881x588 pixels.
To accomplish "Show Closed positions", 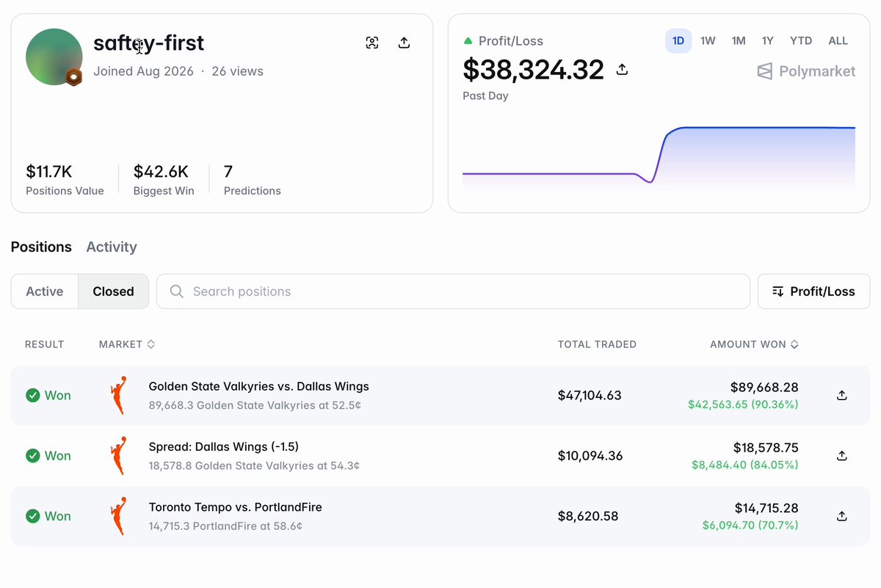I will 114,291.
